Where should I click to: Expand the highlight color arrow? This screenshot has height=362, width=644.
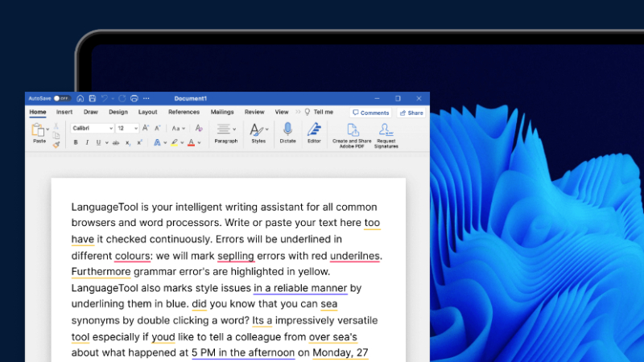click(183, 143)
